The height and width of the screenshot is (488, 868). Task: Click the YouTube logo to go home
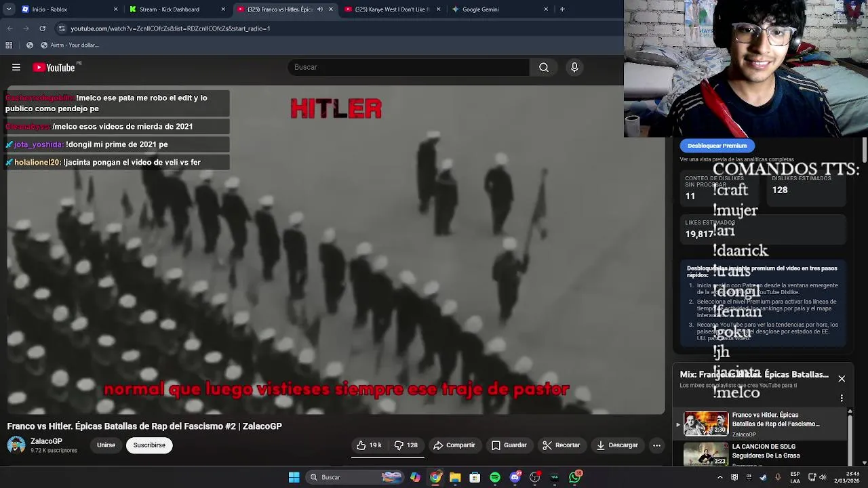pyautogui.click(x=54, y=67)
